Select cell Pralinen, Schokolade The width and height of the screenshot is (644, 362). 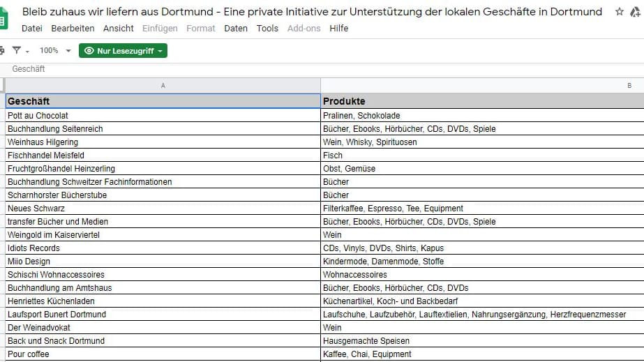(x=482, y=115)
